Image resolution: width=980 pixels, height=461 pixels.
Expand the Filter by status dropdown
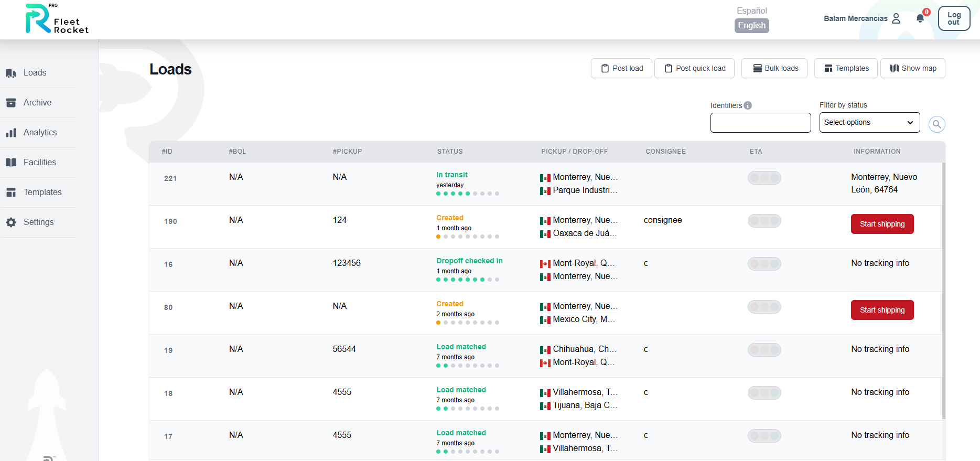pos(869,123)
